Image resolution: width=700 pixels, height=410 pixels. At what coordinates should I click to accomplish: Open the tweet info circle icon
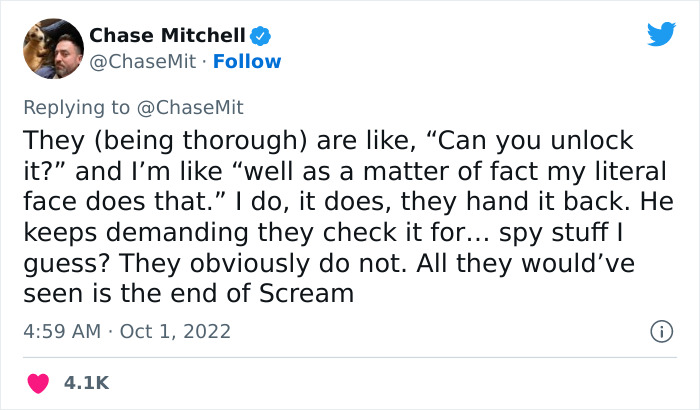tap(659, 331)
